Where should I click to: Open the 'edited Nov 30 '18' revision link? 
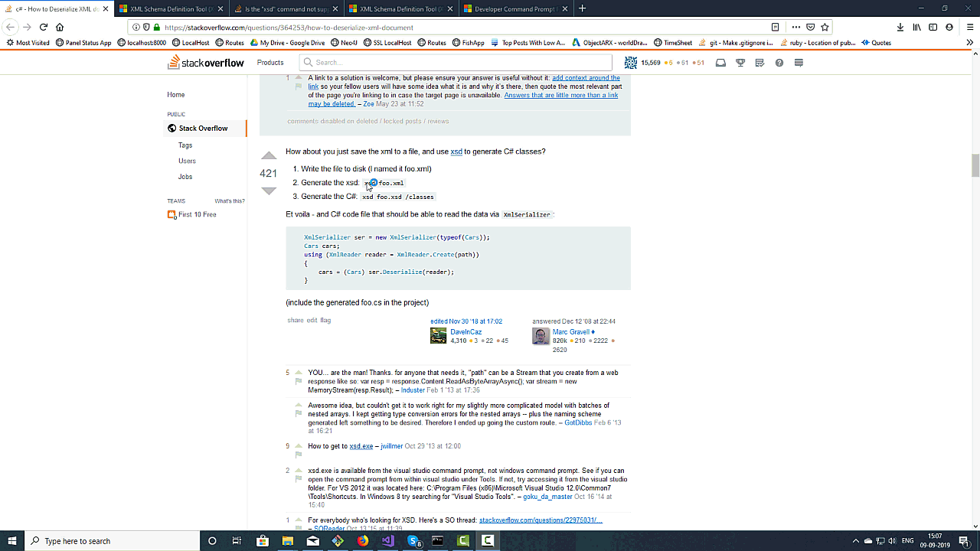[x=466, y=321]
